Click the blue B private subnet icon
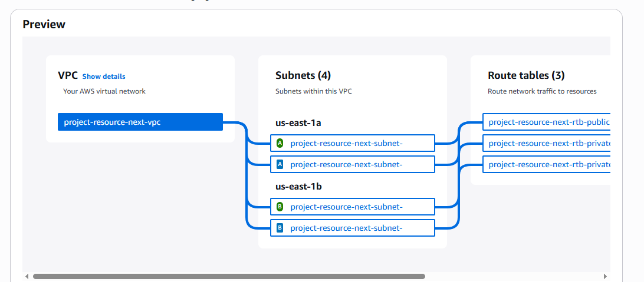This screenshot has height=282, width=644. pyautogui.click(x=280, y=228)
